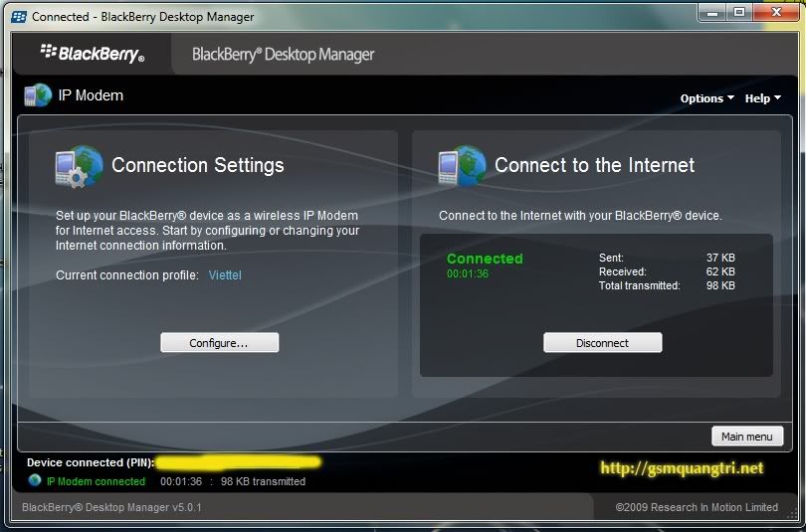Click the Connection Settings gear-globe icon

[x=80, y=166]
